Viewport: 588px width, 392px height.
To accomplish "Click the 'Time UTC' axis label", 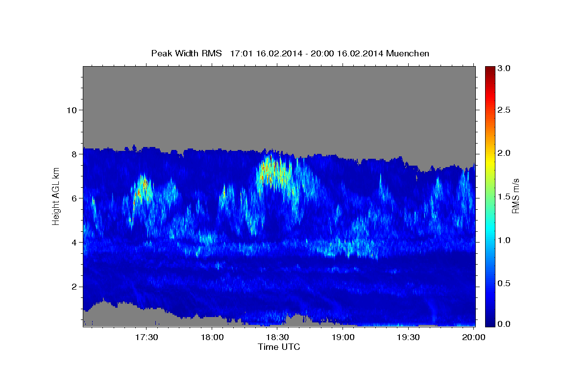I will tap(279, 347).
